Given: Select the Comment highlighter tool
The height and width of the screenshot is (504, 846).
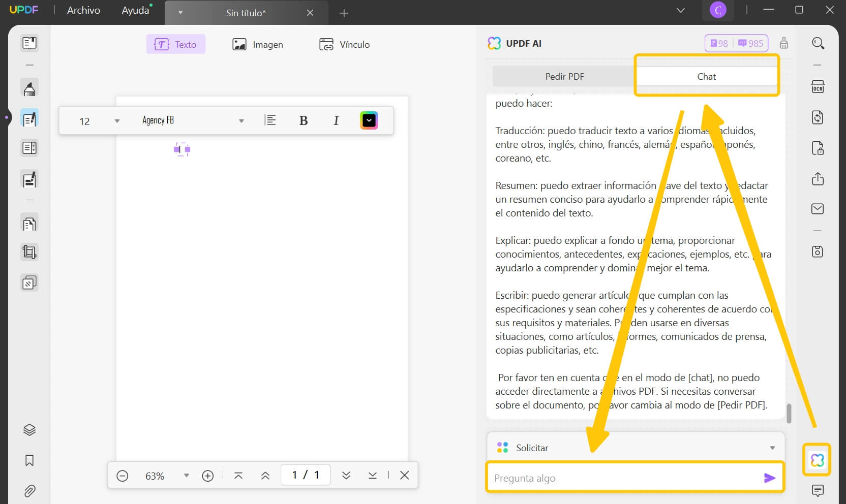Looking at the screenshot, I should [29, 88].
